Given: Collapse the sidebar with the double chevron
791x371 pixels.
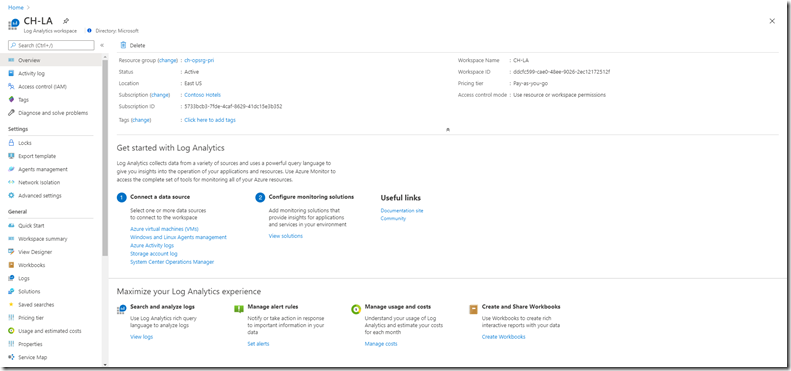Looking at the screenshot, I should pos(102,45).
